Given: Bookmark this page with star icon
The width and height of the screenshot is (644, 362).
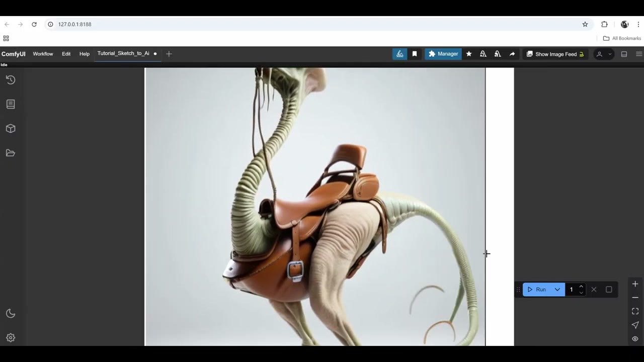Looking at the screenshot, I should [585, 24].
